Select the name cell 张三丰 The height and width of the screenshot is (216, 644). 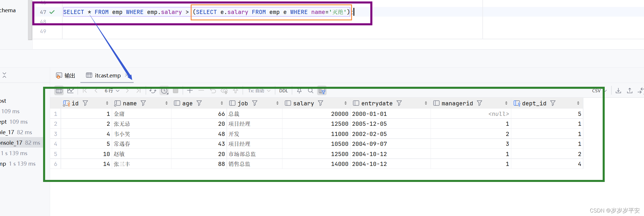pos(141,164)
